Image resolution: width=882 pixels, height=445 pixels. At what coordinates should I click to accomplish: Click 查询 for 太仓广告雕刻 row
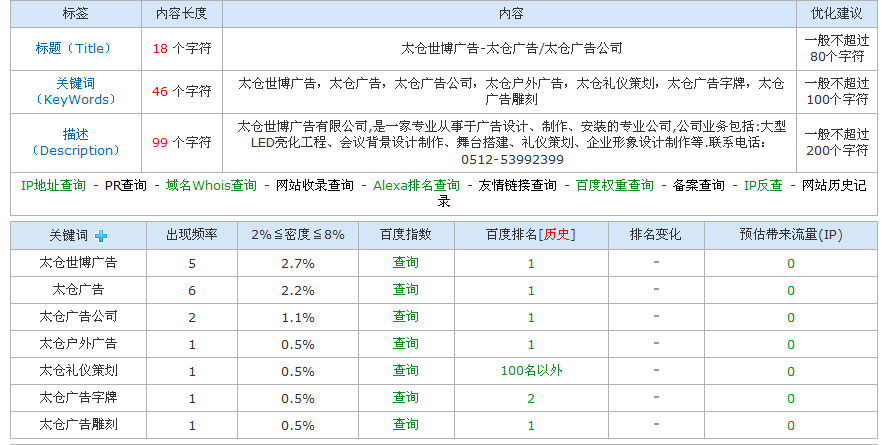point(406,425)
